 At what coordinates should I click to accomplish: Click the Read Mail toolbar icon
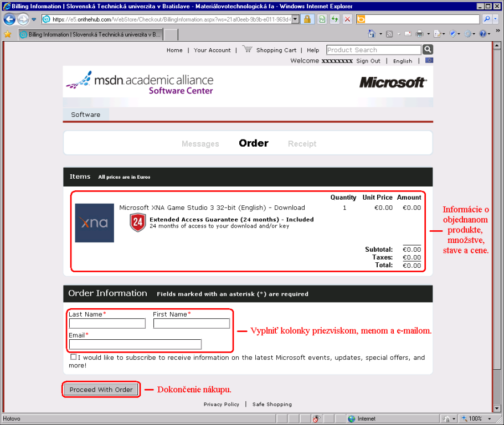(408, 34)
